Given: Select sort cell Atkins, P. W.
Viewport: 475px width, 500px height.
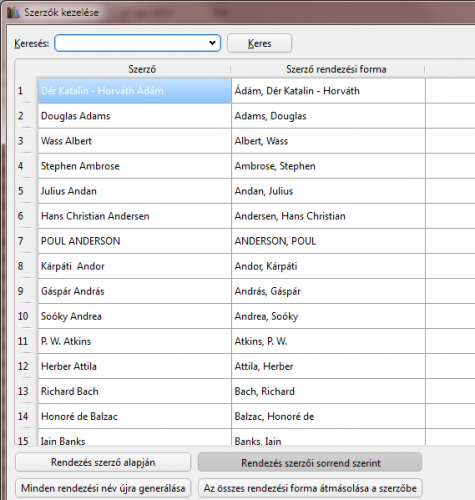Looking at the screenshot, I should coord(328,341).
